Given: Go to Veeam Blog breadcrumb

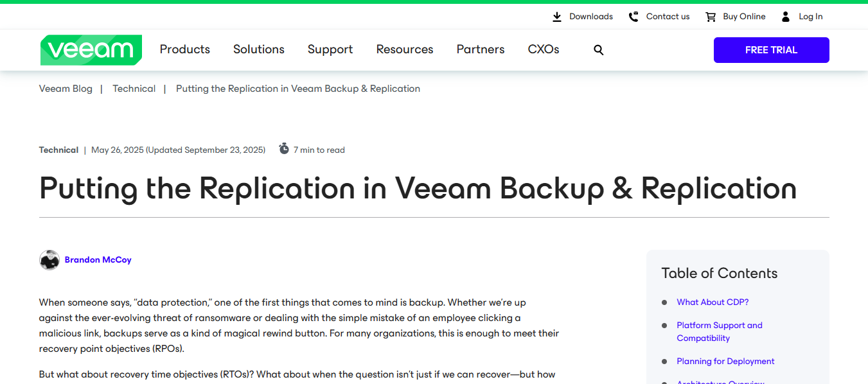Looking at the screenshot, I should pyautogui.click(x=66, y=89).
